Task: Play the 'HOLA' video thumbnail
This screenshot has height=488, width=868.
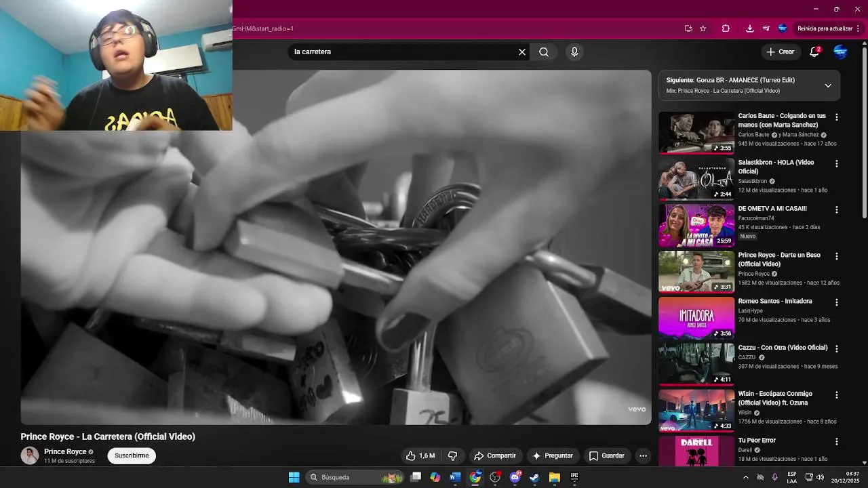Action: [x=696, y=179]
